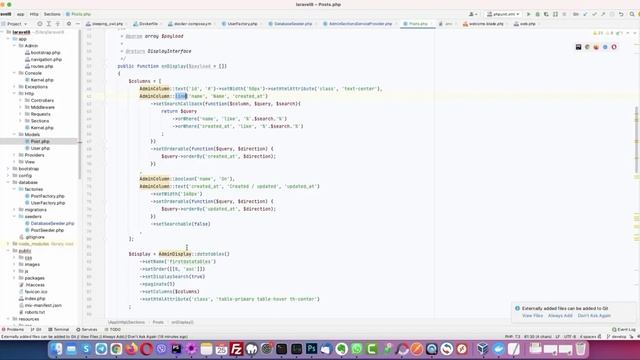This screenshot has width=640, height=360.
Task: Open Photoshop from the dock
Action: click(311, 349)
